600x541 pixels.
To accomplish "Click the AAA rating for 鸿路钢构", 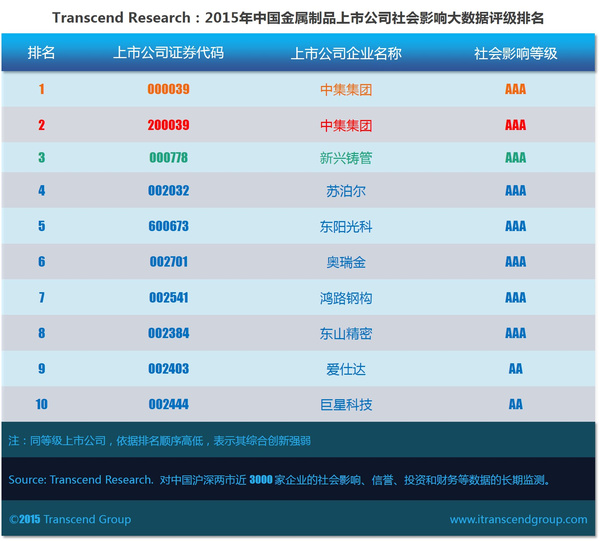I will coord(515,298).
